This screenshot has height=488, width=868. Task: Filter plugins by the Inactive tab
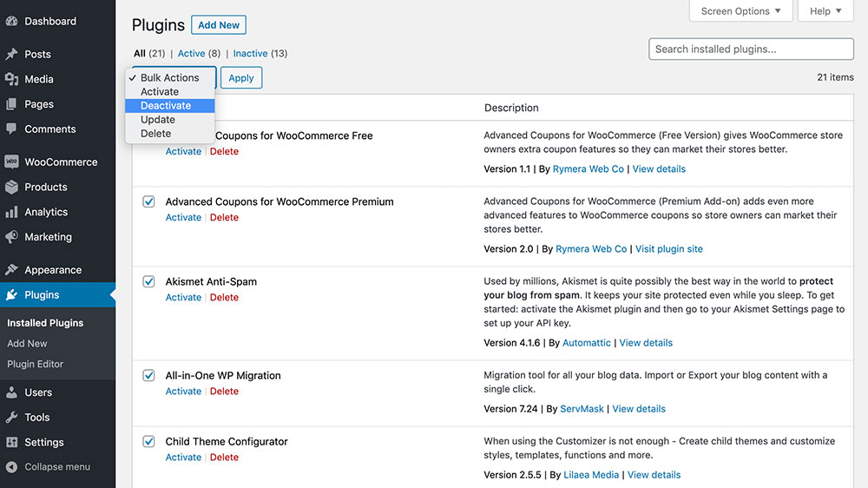coord(250,54)
